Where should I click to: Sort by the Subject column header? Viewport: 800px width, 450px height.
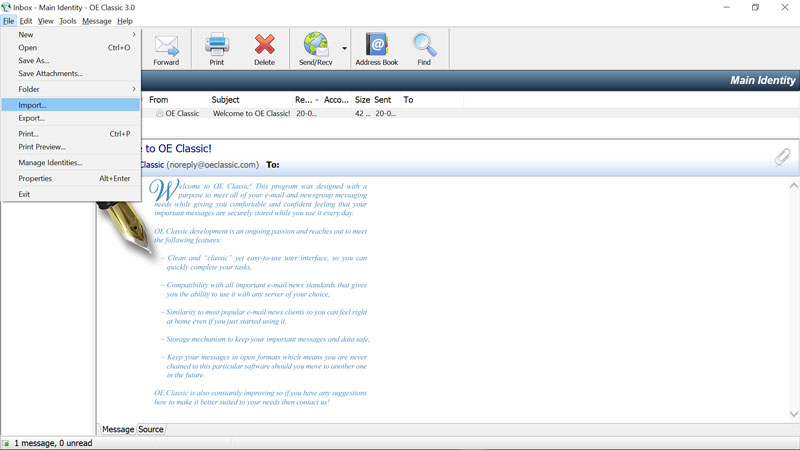pos(251,99)
